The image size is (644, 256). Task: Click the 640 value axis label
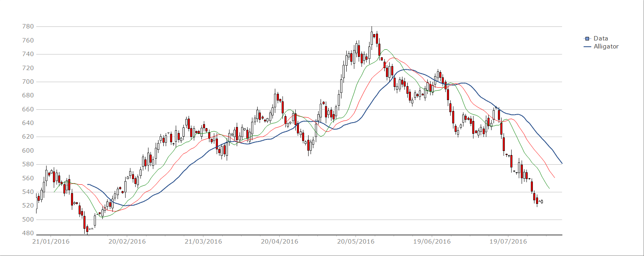(28, 123)
